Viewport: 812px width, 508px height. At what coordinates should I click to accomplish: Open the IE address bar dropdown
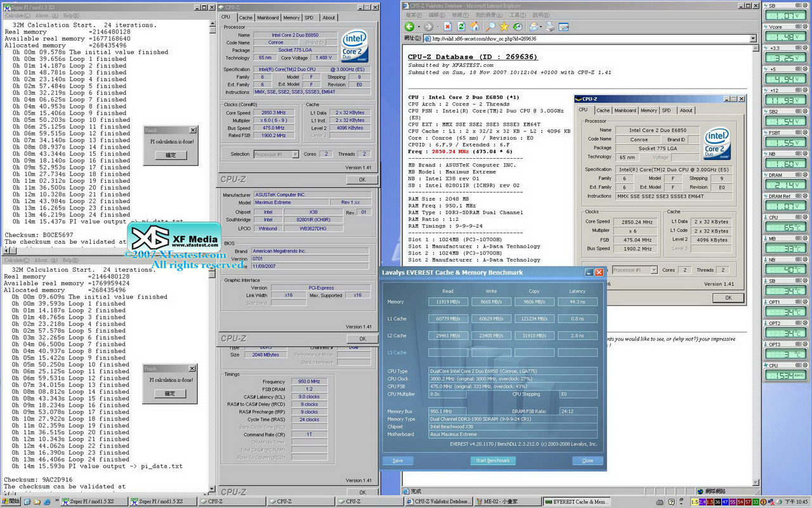[x=753, y=38]
